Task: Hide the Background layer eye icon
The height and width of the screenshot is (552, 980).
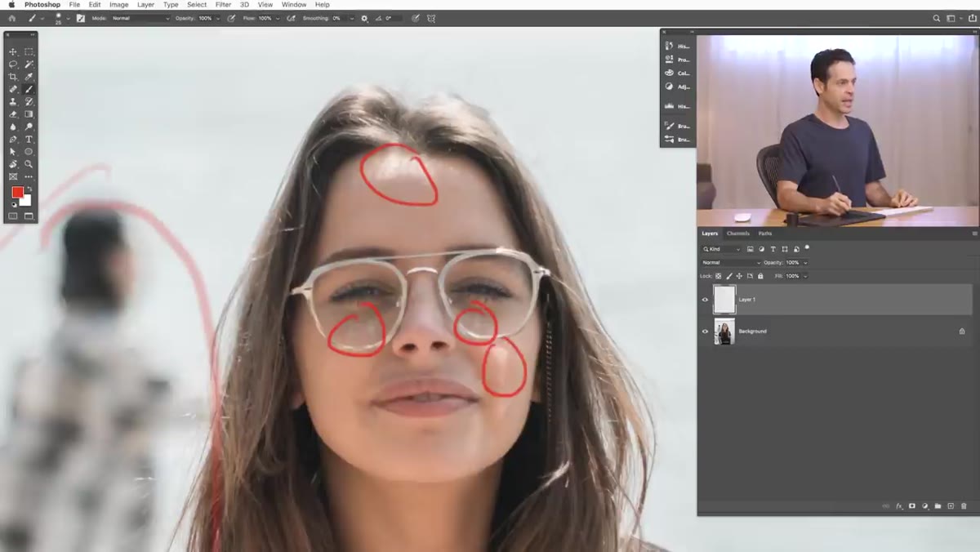Action: pos(706,331)
